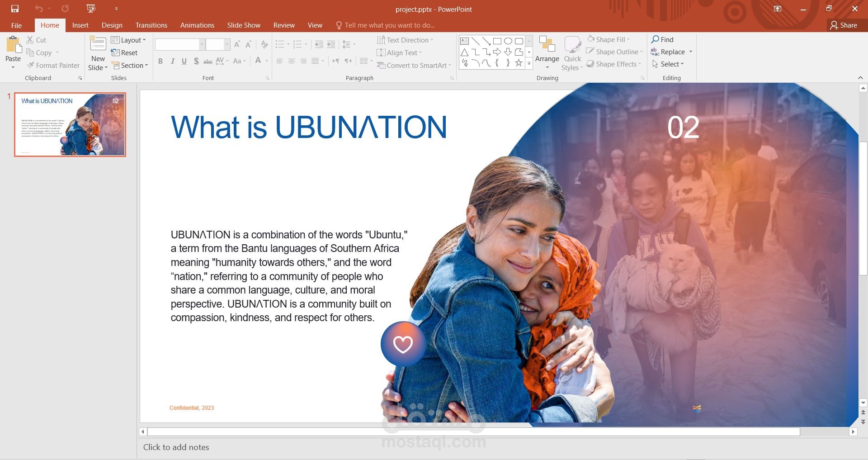Click the Reset slide button

coord(124,53)
